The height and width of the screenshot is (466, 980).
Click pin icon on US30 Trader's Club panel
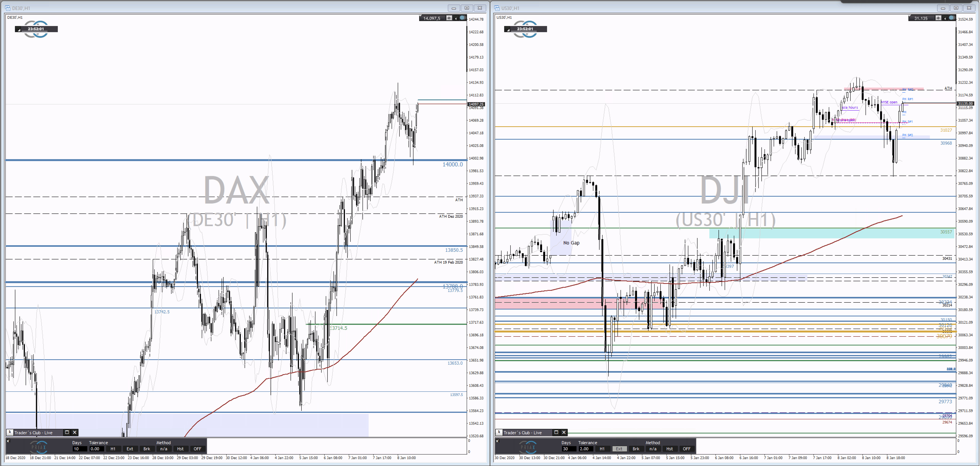tap(499, 432)
